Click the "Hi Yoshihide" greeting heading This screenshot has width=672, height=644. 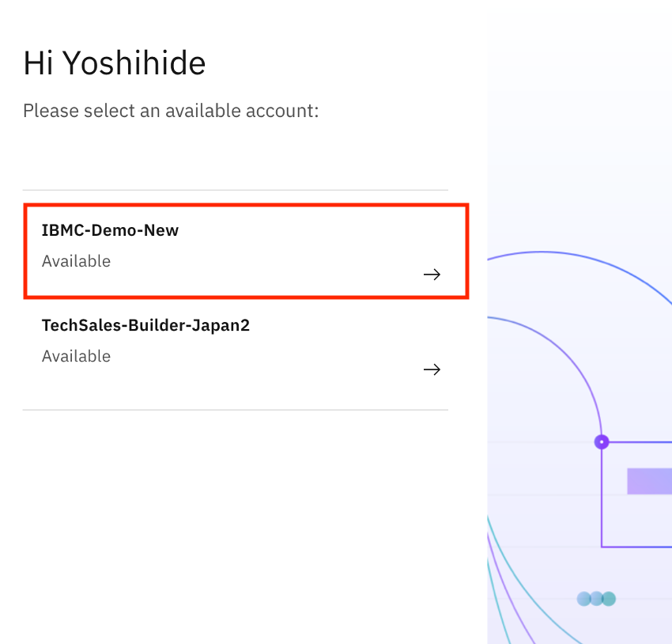[115, 63]
